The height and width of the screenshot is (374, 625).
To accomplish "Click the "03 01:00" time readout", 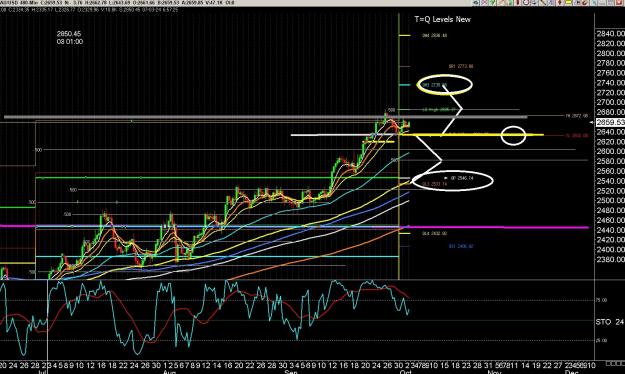I will [x=70, y=41].
